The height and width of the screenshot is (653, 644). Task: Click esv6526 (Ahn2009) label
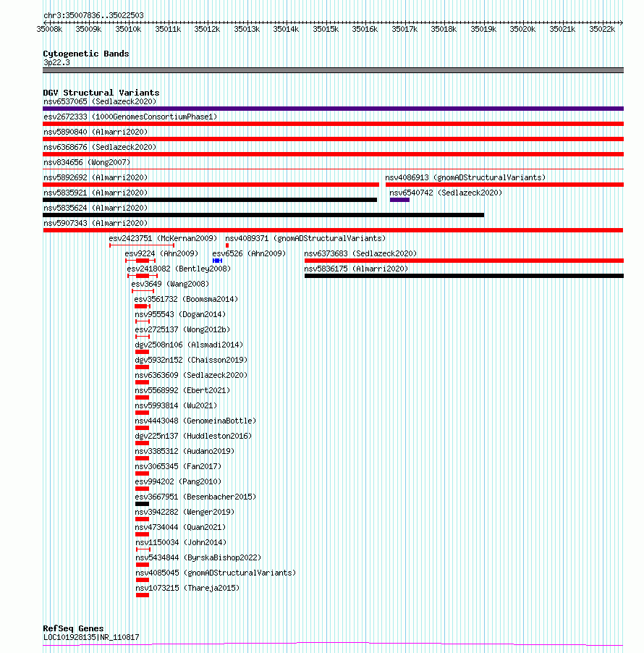pos(250,253)
